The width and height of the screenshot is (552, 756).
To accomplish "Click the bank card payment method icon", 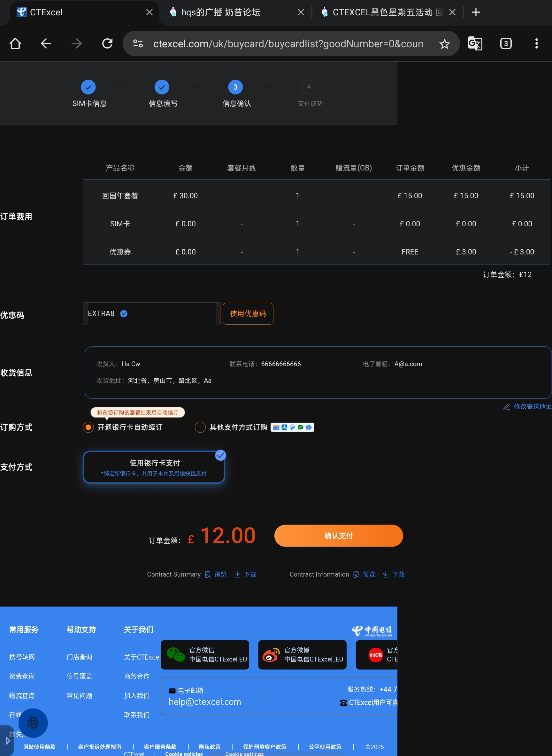I will coord(276,427).
